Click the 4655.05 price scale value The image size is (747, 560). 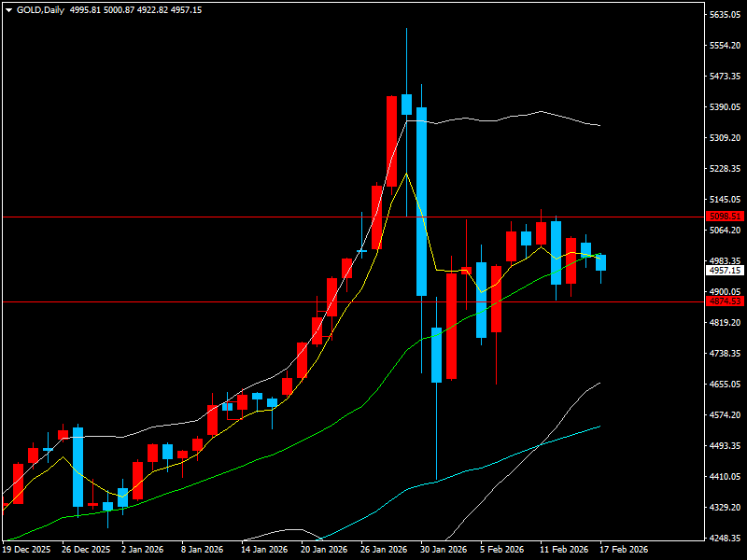point(726,385)
